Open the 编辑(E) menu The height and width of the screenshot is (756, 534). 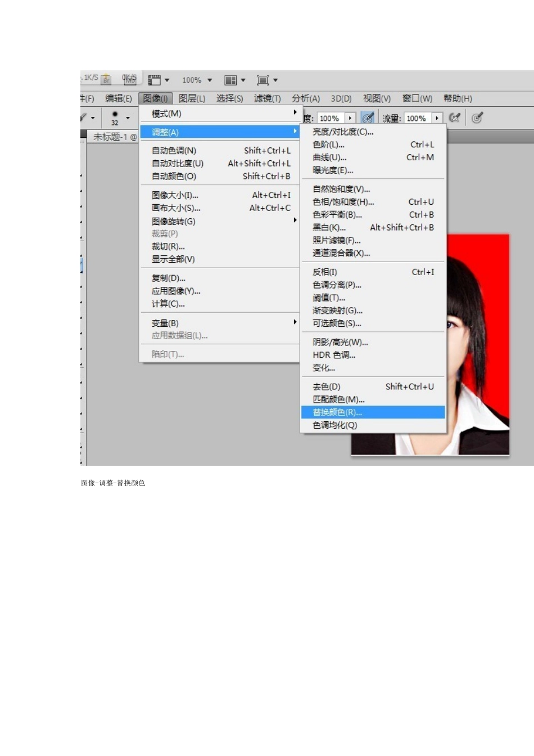click(x=119, y=98)
